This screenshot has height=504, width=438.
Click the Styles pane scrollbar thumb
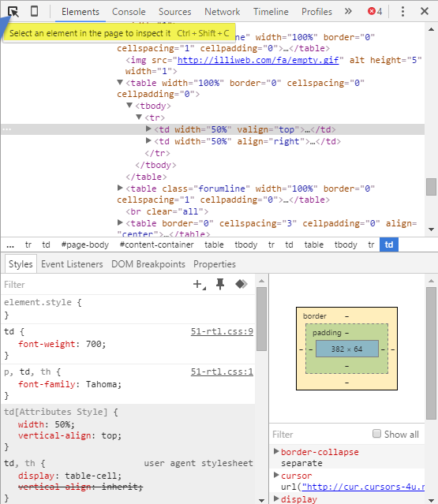tap(261, 319)
